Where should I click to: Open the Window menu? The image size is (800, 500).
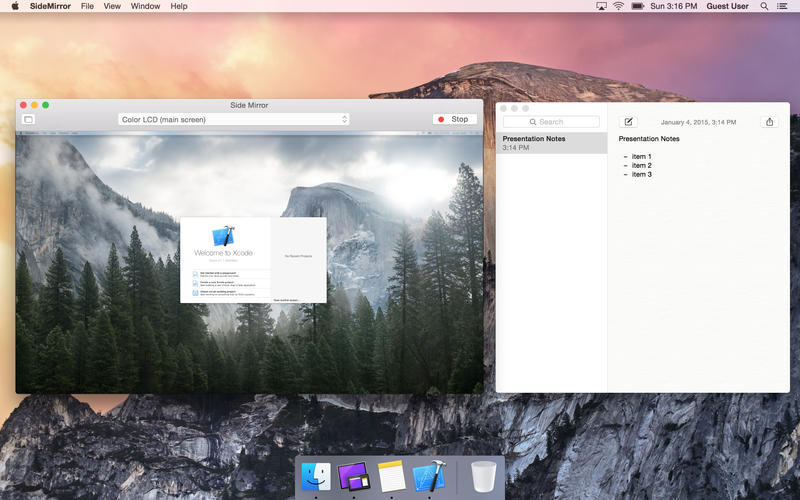(x=145, y=6)
